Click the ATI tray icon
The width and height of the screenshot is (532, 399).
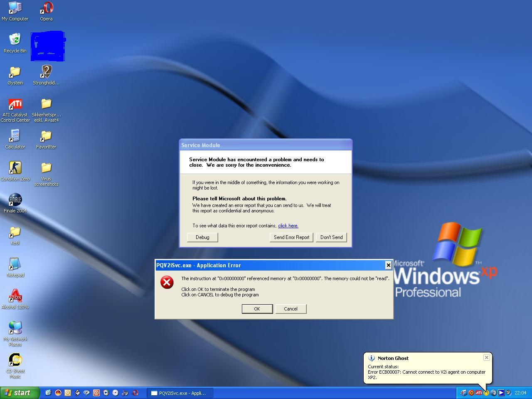click(x=478, y=392)
